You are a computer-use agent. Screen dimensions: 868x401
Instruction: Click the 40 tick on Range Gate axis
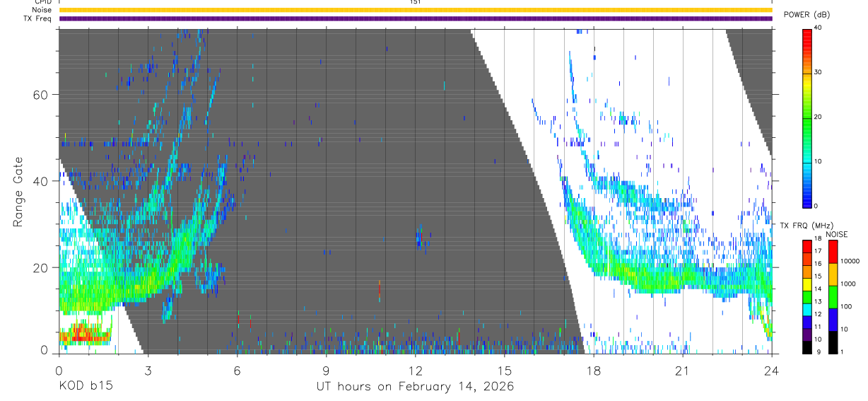click(x=40, y=181)
